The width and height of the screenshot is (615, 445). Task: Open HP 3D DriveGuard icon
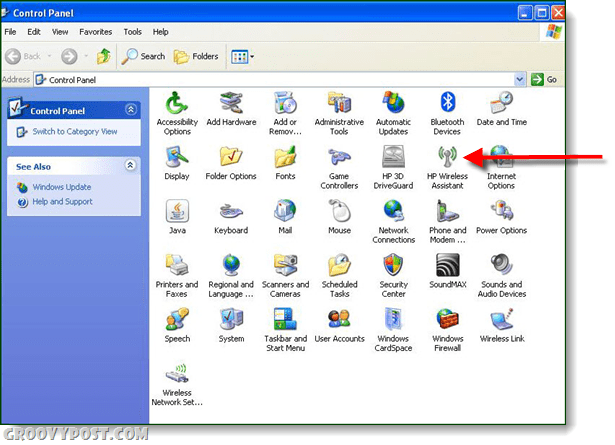click(x=393, y=157)
